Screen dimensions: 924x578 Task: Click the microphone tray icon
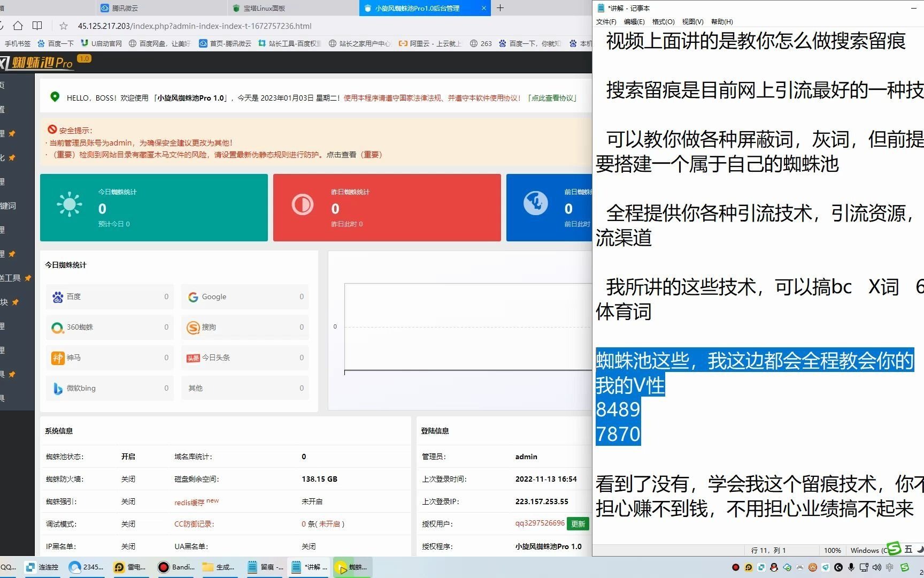(851, 567)
